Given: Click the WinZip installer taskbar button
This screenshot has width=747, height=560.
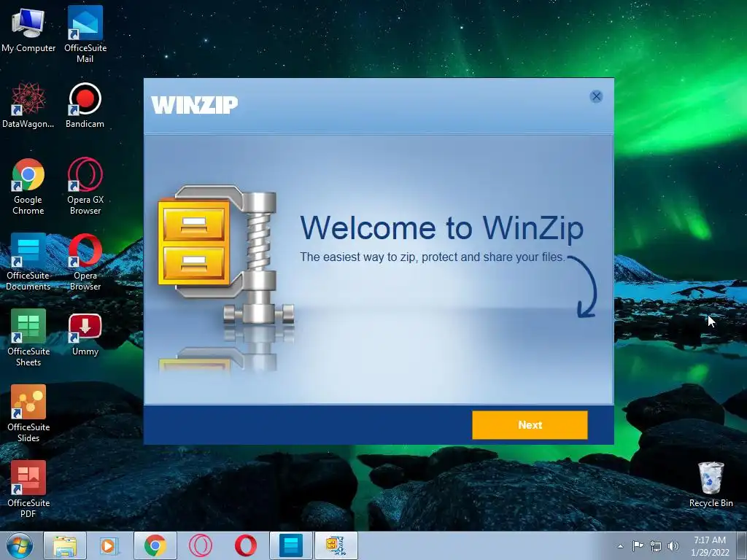Looking at the screenshot, I should click(x=336, y=545).
